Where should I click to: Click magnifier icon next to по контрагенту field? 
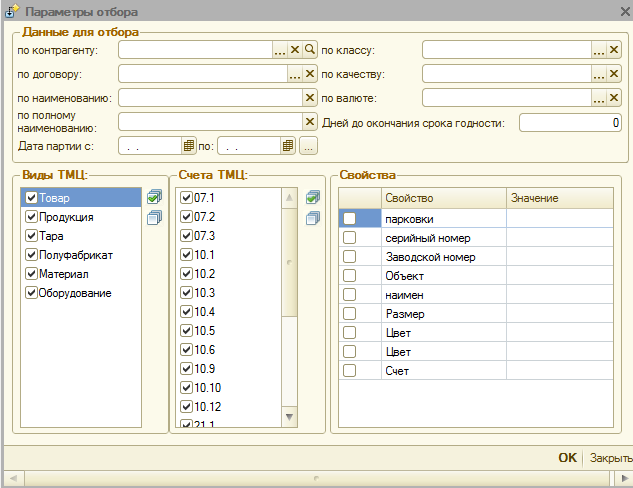pos(310,49)
